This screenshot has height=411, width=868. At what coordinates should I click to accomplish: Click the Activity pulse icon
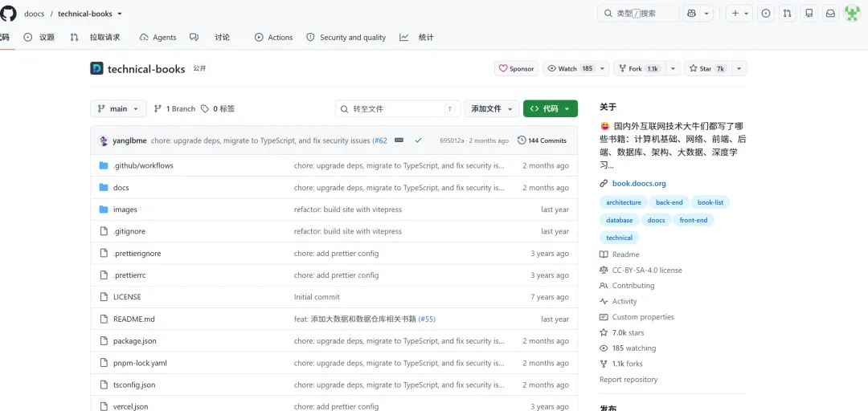click(604, 302)
